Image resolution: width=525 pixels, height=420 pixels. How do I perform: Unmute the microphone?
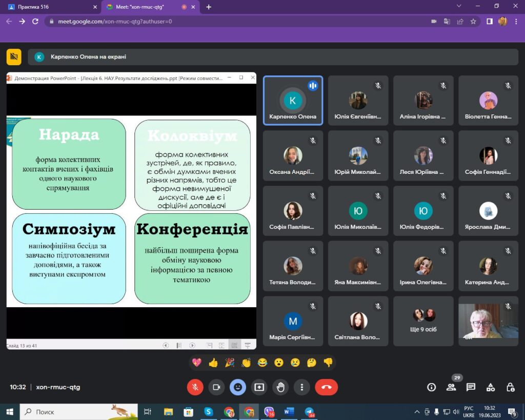(195, 387)
